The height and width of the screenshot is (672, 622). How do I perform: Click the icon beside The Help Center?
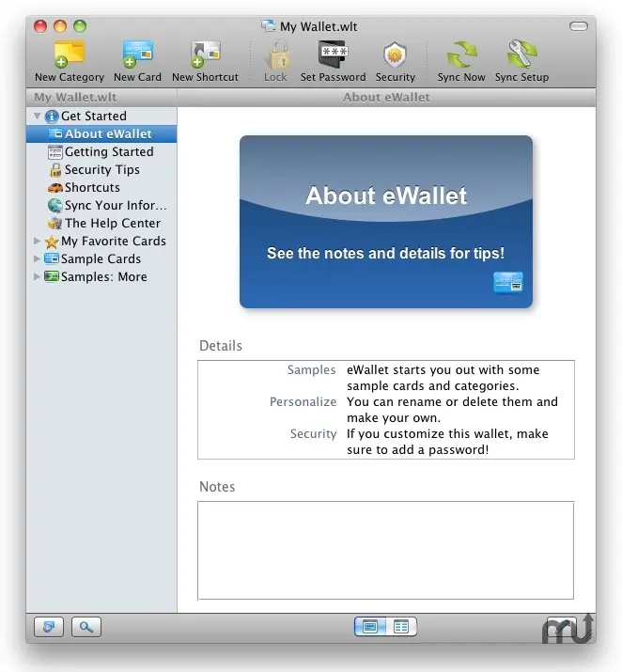(54, 224)
